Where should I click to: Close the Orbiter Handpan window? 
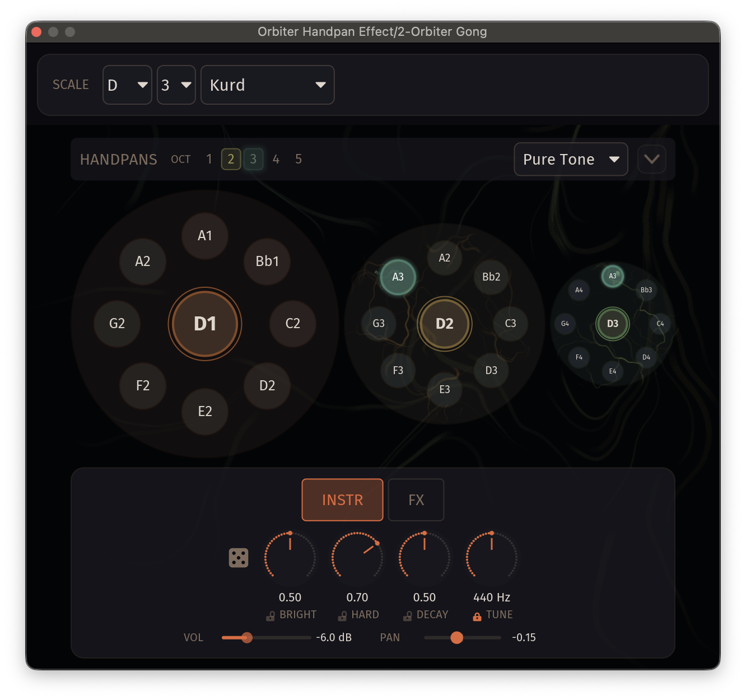(37, 32)
